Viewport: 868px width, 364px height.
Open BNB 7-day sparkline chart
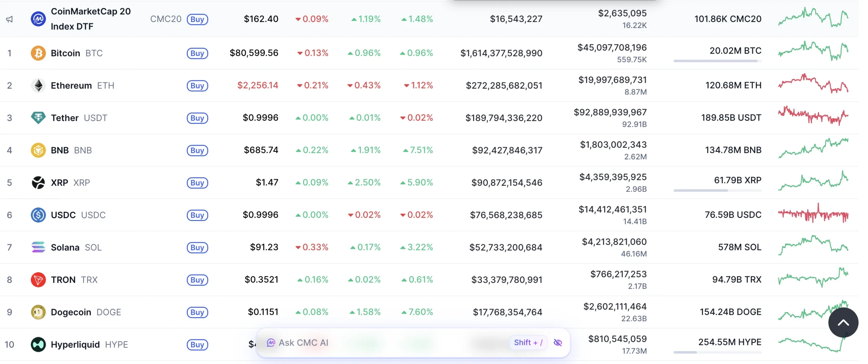tap(813, 148)
